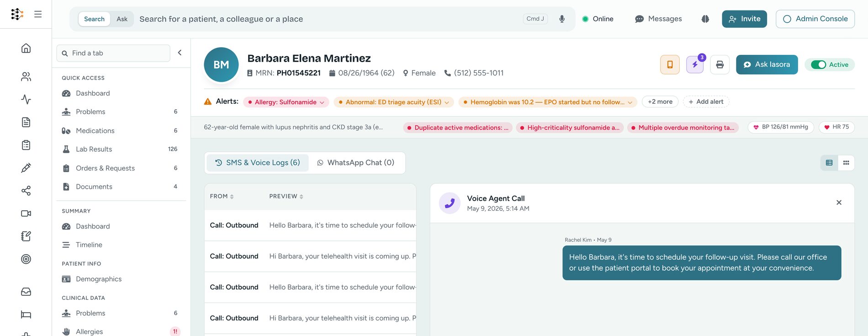Image resolution: width=868 pixels, height=336 pixels.
Task: Open the activity pulse icon
Action: coord(26,99)
